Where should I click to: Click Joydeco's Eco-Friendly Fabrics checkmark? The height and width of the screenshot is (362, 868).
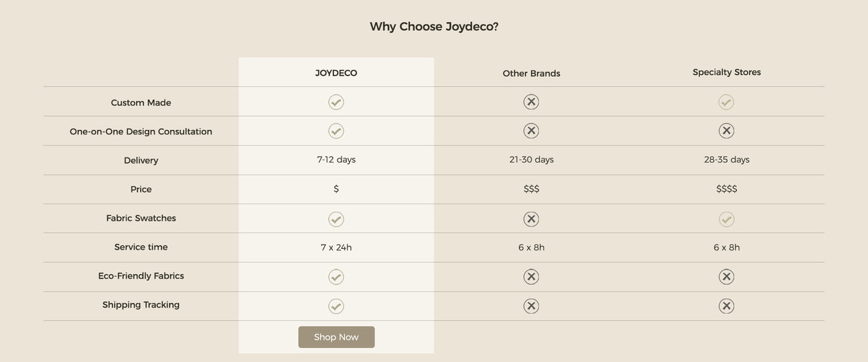click(336, 277)
